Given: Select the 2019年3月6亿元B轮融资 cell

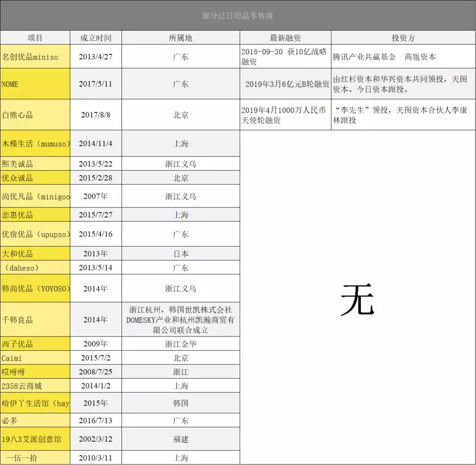Looking at the screenshot, I should (285, 84).
